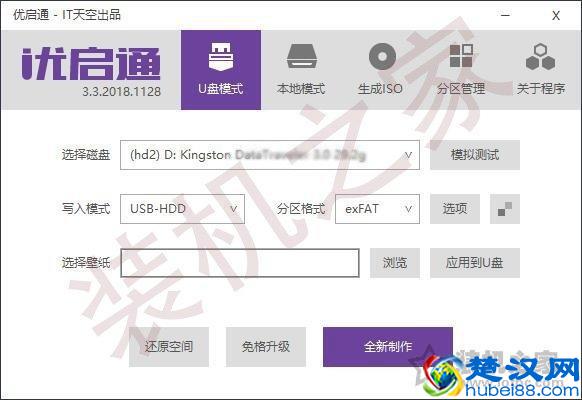Click the 选项 button
Screen dimensions: 582x400
[x=455, y=209]
